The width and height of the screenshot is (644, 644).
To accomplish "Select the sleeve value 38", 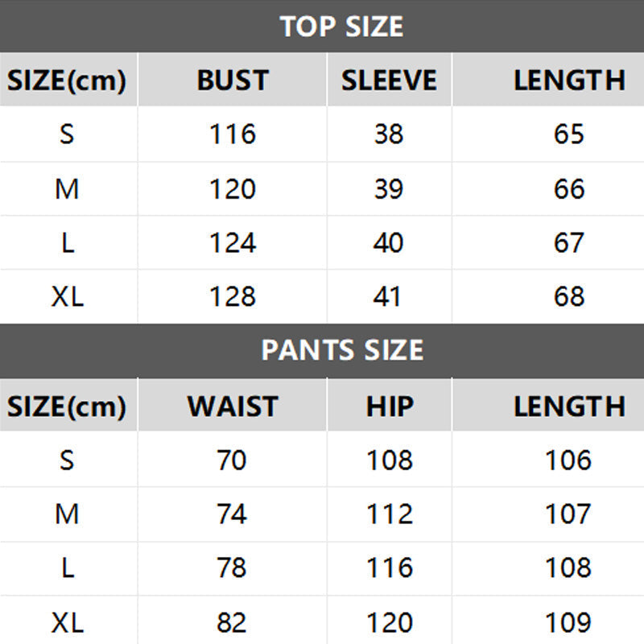I will (389, 134).
